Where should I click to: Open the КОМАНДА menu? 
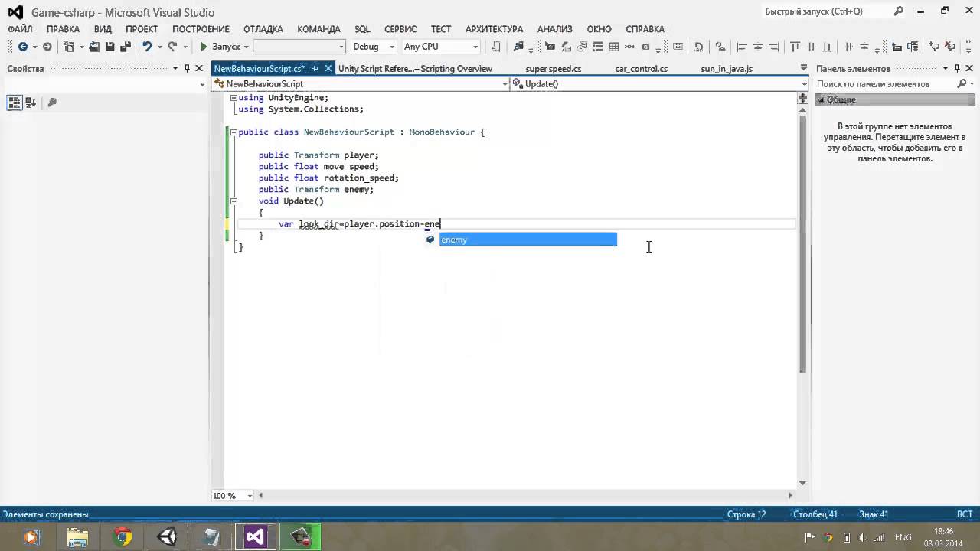318,29
